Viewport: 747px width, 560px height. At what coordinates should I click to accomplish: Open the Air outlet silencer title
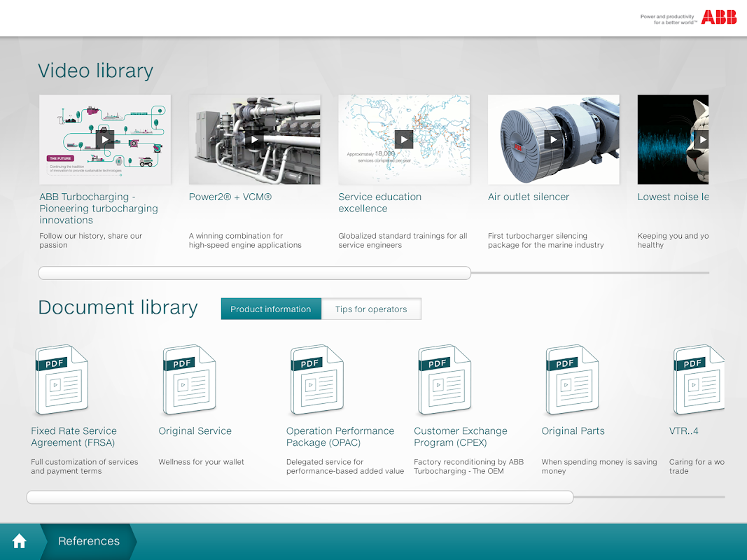coord(529,197)
